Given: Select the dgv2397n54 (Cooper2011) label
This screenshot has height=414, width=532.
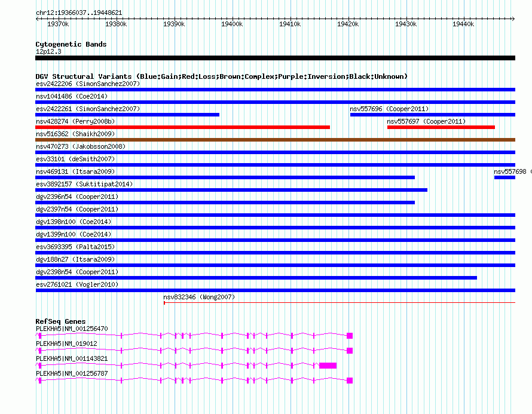Looking at the screenshot, I should (77, 209).
